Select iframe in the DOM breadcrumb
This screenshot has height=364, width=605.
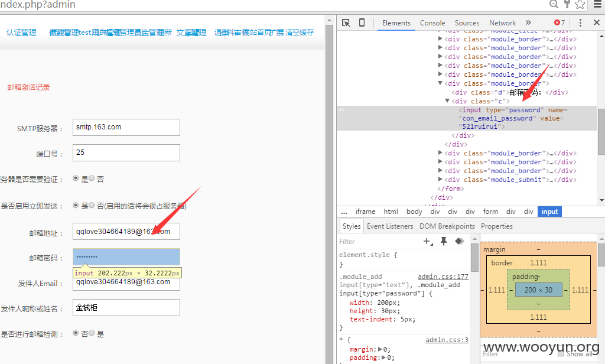pyautogui.click(x=365, y=212)
